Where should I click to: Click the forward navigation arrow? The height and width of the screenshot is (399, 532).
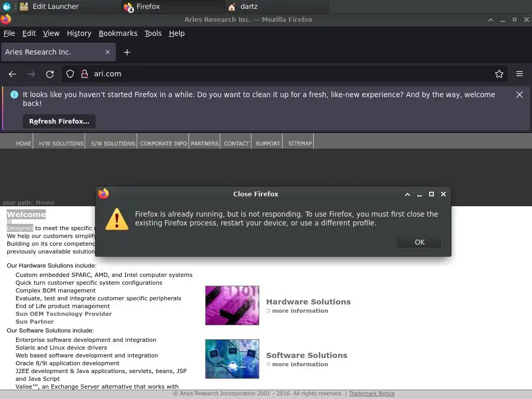click(31, 74)
